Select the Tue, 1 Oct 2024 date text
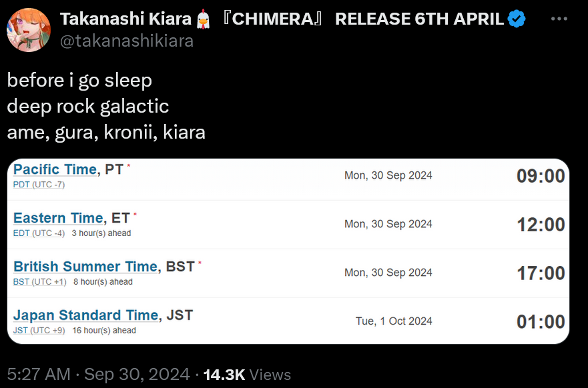The image size is (588, 388). (394, 321)
